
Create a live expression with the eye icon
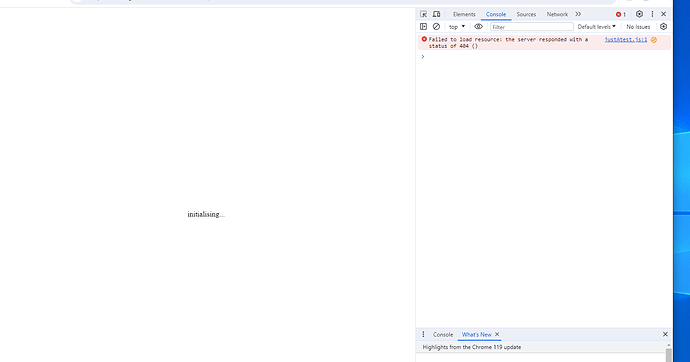pos(478,27)
